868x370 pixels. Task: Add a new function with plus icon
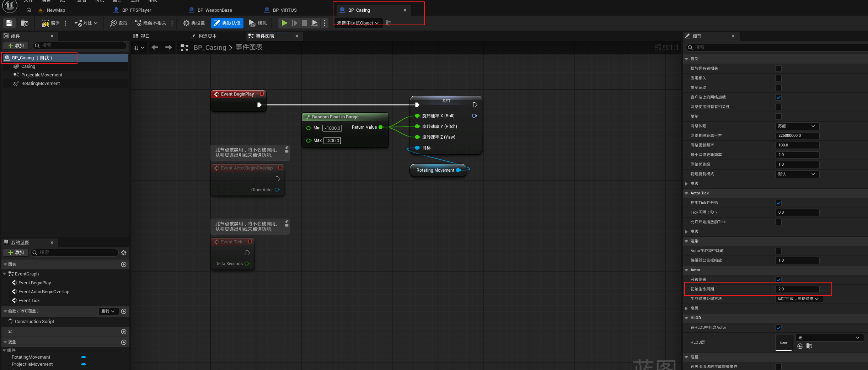pyautogui.click(x=124, y=311)
